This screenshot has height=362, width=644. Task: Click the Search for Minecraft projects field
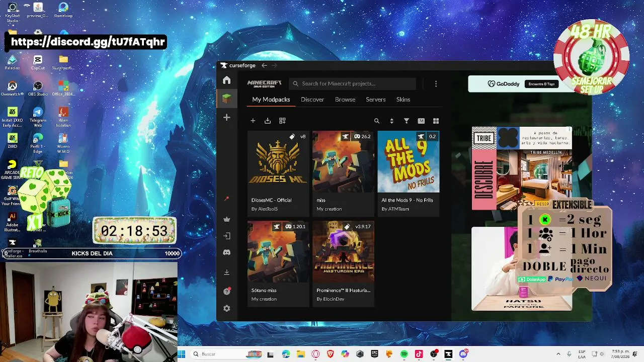pyautogui.click(x=353, y=83)
